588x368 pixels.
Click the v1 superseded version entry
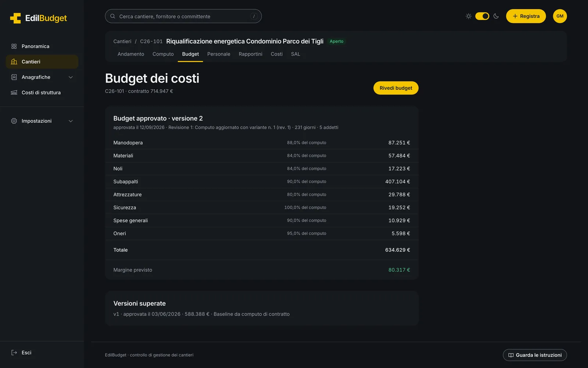click(201, 314)
